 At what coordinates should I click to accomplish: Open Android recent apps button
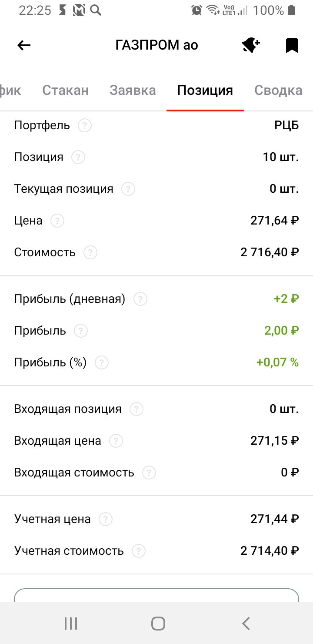coord(70,624)
